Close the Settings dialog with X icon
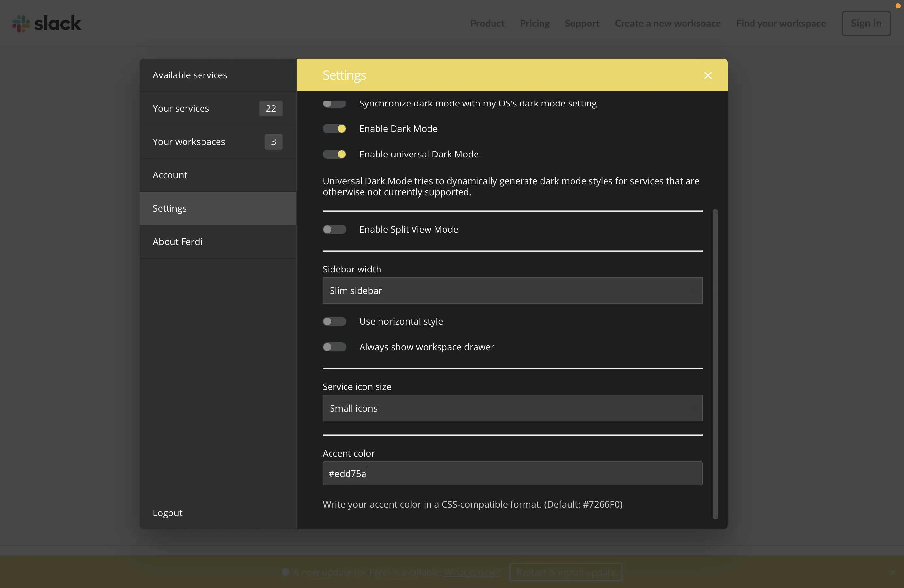904x588 pixels. 708,75
